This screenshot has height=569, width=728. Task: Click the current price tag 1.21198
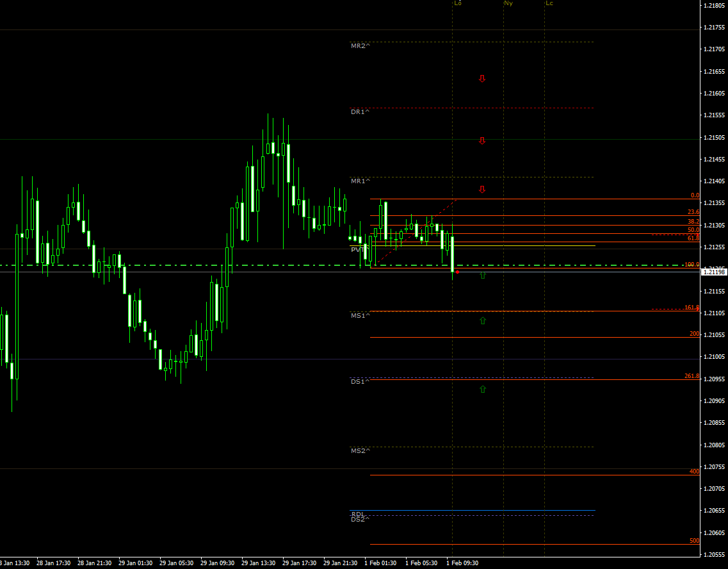click(x=714, y=272)
